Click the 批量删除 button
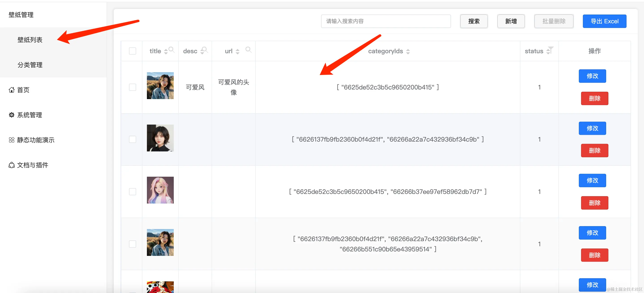The image size is (644, 293). tap(554, 21)
